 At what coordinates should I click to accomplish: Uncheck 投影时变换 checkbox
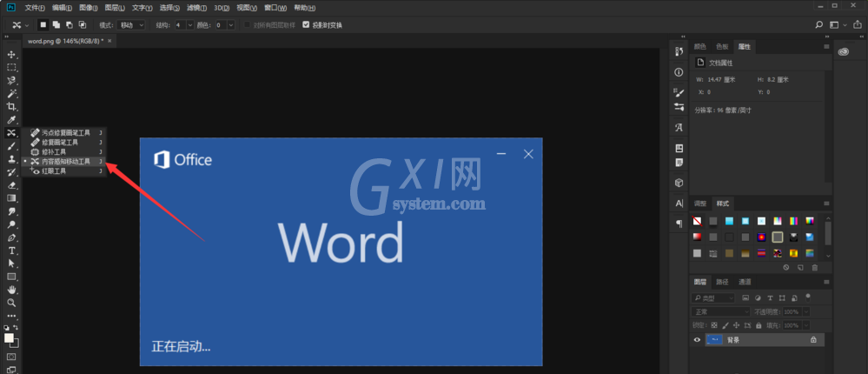(306, 25)
